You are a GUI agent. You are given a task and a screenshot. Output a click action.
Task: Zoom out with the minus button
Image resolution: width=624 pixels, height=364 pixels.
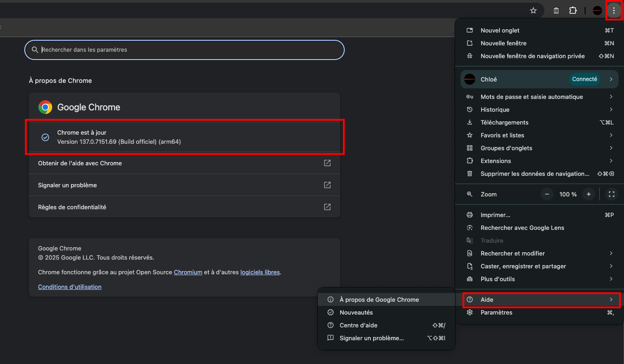(547, 194)
